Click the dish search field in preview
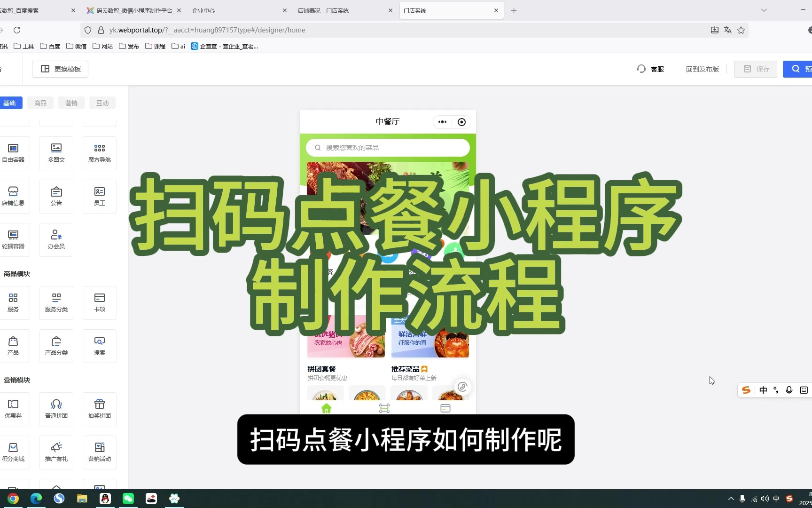The height and width of the screenshot is (508, 812). coord(388,148)
